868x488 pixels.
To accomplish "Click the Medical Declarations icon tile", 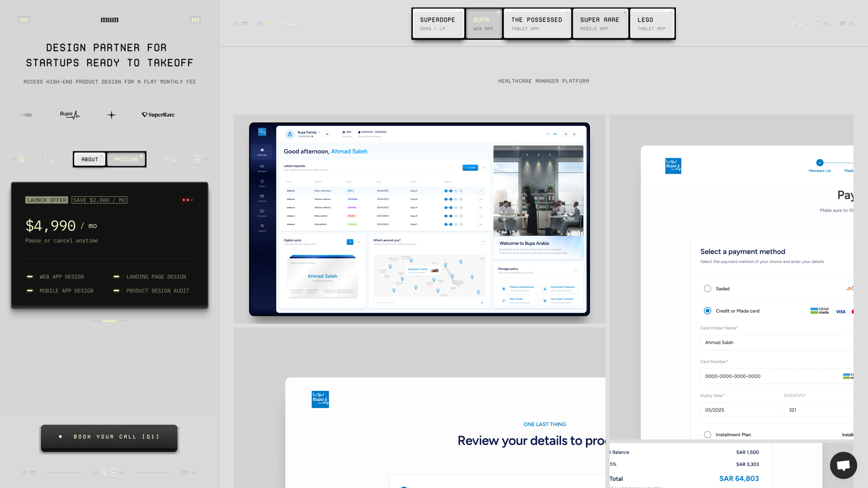I will tap(517, 288).
